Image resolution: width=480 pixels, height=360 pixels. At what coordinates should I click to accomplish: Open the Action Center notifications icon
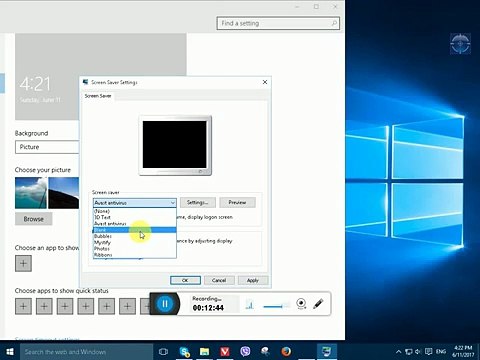pyautogui.click(x=429, y=352)
